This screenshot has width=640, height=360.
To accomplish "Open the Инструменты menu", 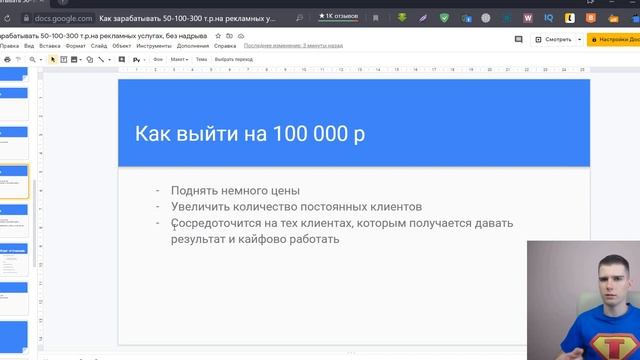I will [x=154, y=46].
